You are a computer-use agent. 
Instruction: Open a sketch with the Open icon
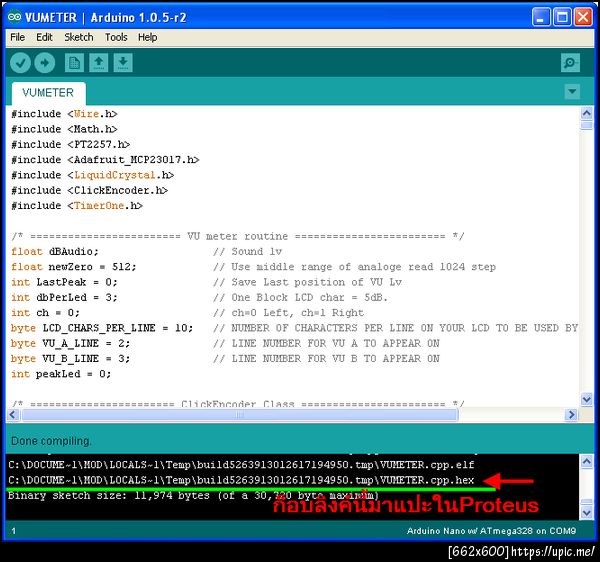point(99,63)
